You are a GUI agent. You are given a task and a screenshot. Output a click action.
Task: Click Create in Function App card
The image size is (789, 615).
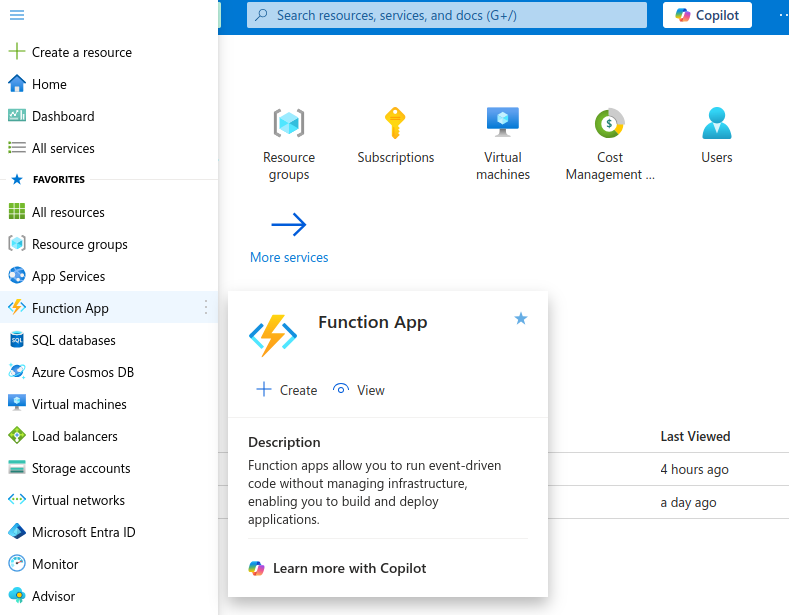(287, 390)
